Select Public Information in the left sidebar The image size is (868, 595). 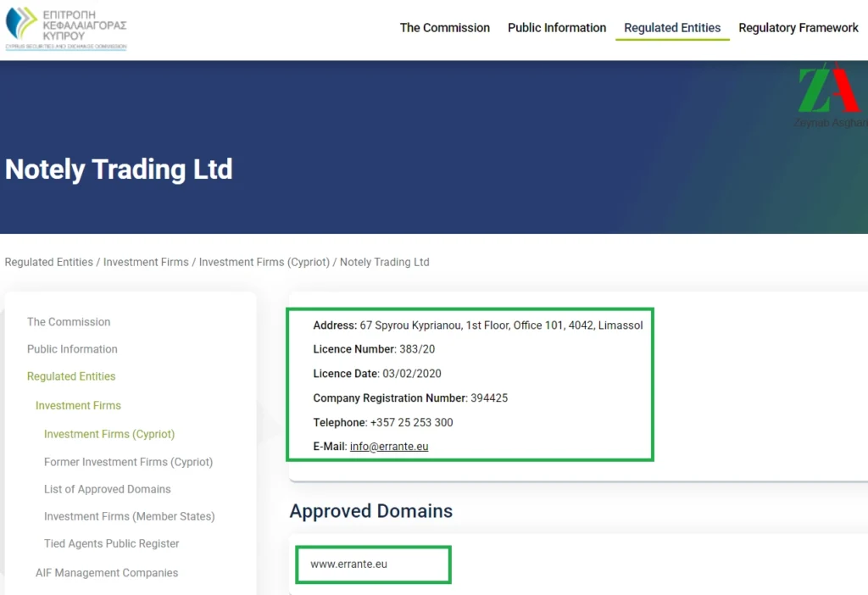click(72, 349)
